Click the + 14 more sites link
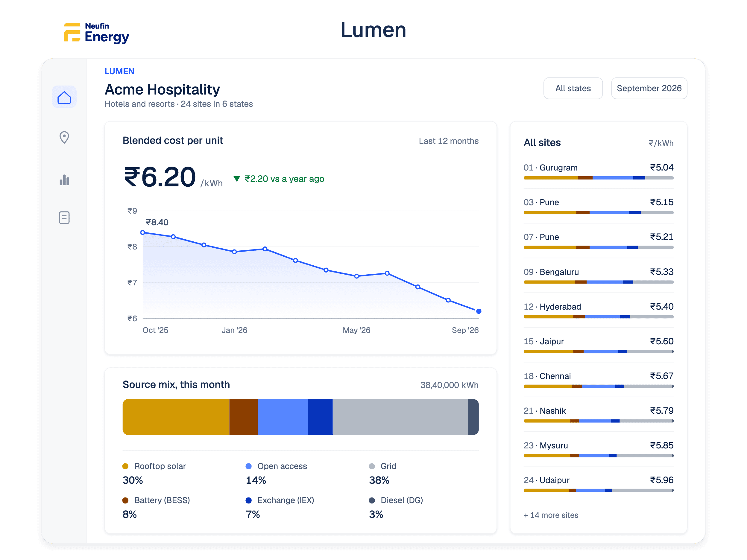747x560 pixels. click(551, 515)
